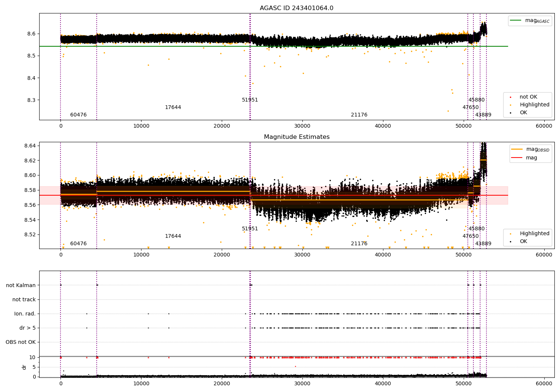Viewport: 560px width, 392px height.
Task: Click x-tick 30000 under the top plot
Action: 302,126
